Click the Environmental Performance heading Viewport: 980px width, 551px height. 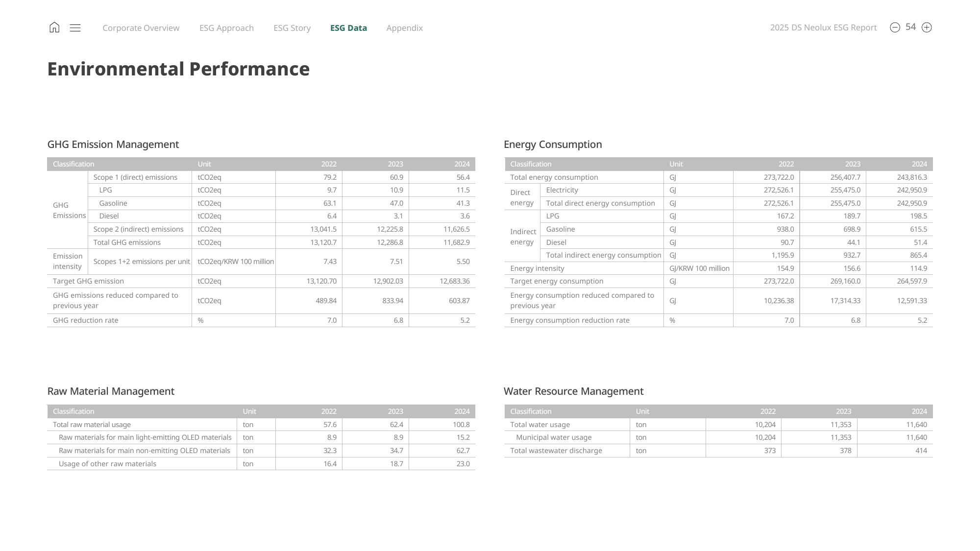coord(178,69)
